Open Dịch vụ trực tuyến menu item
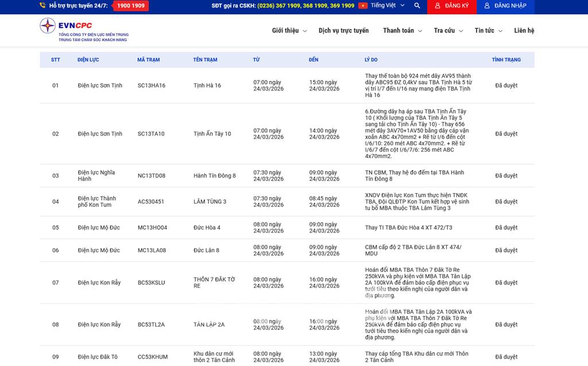The width and height of the screenshot is (588, 366). point(343,30)
